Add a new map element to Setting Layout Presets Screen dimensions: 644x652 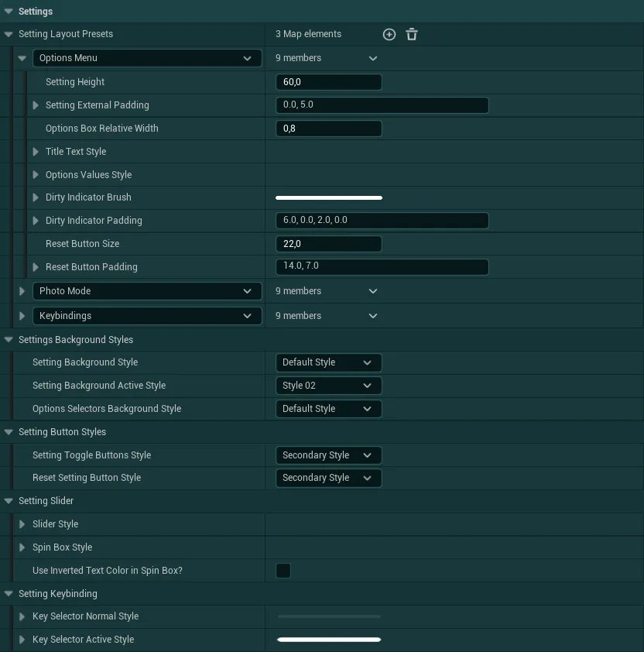[389, 35]
